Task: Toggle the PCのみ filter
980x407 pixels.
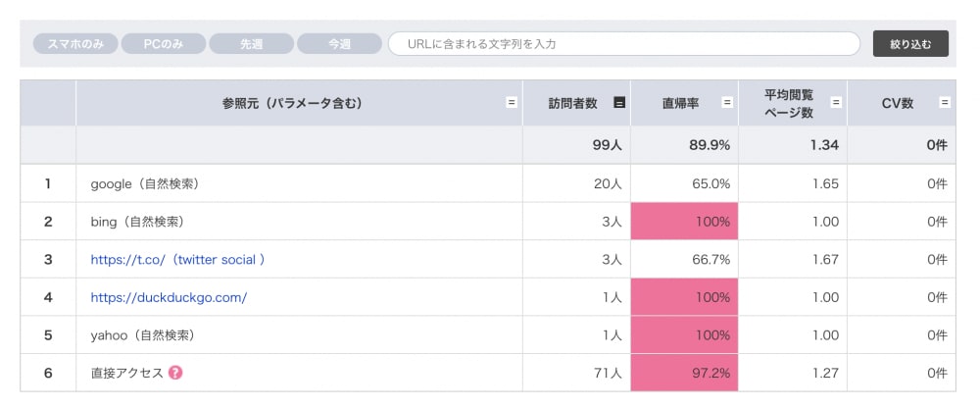Action: [x=164, y=44]
